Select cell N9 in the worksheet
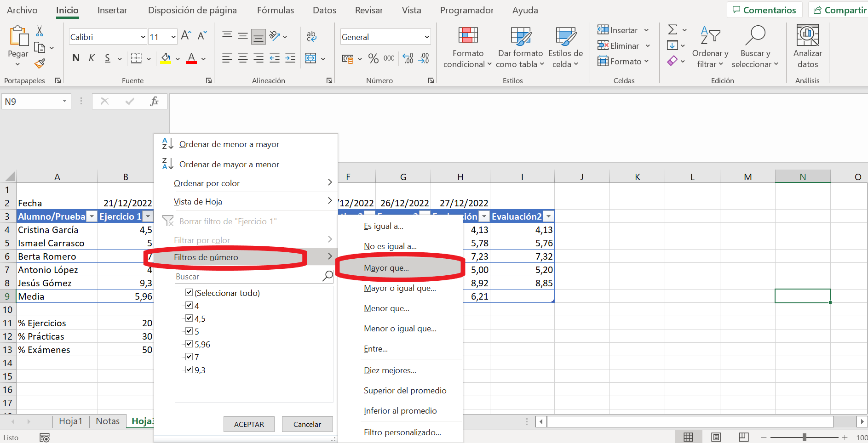This screenshot has width=868, height=443. click(803, 296)
